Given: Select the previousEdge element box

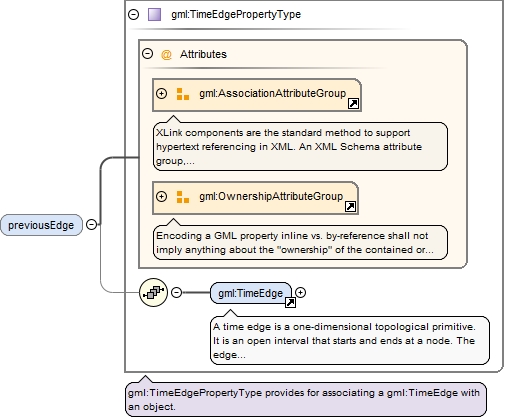Looking at the screenshot, I should point(41,225).
